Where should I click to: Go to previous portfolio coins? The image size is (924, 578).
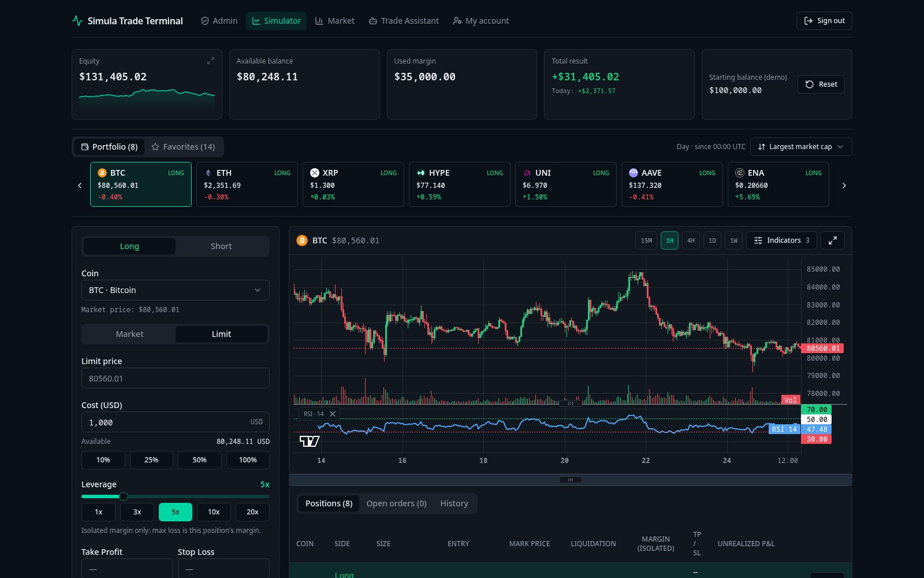coord(80,186)
